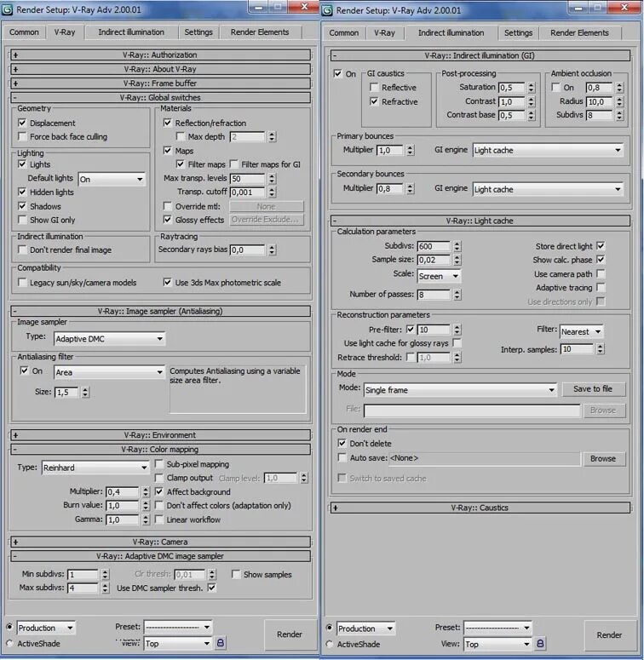Click Render button in left window
The width and height of the screenshot is (644, 660).
tap(290, 634)
